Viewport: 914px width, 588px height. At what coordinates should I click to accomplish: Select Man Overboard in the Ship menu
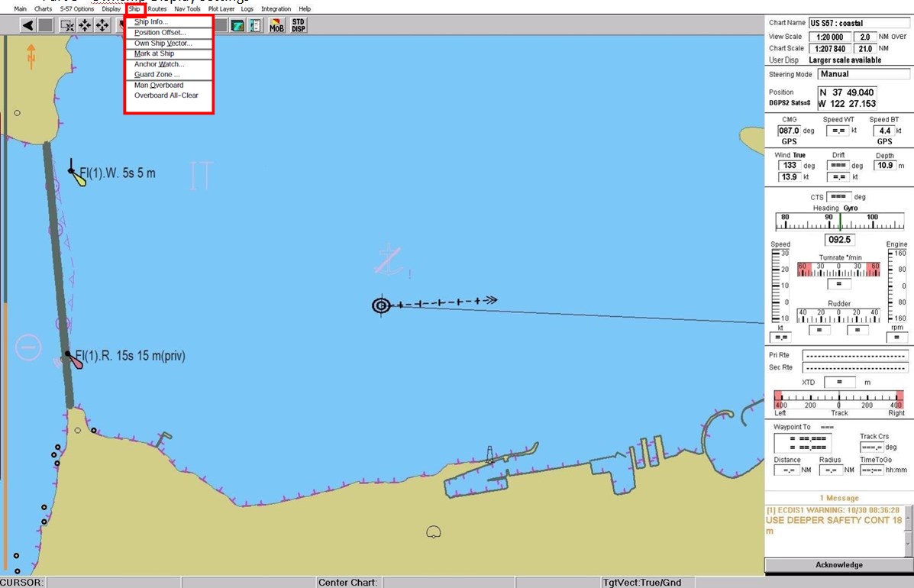click(x=159, y=86)
